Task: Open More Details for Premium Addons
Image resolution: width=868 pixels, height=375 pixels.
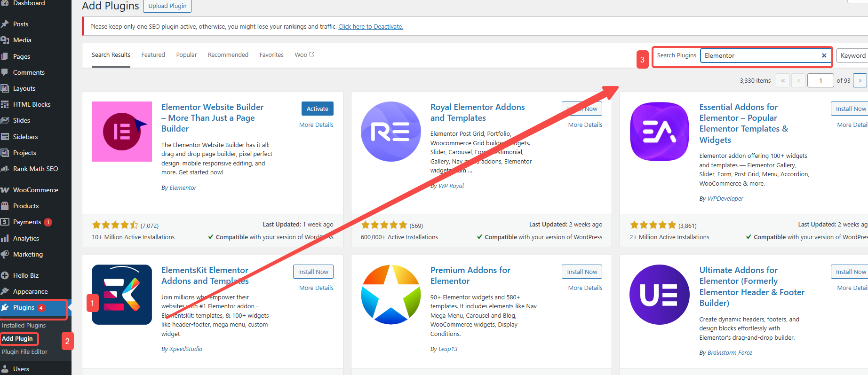Action: [585, 288]
